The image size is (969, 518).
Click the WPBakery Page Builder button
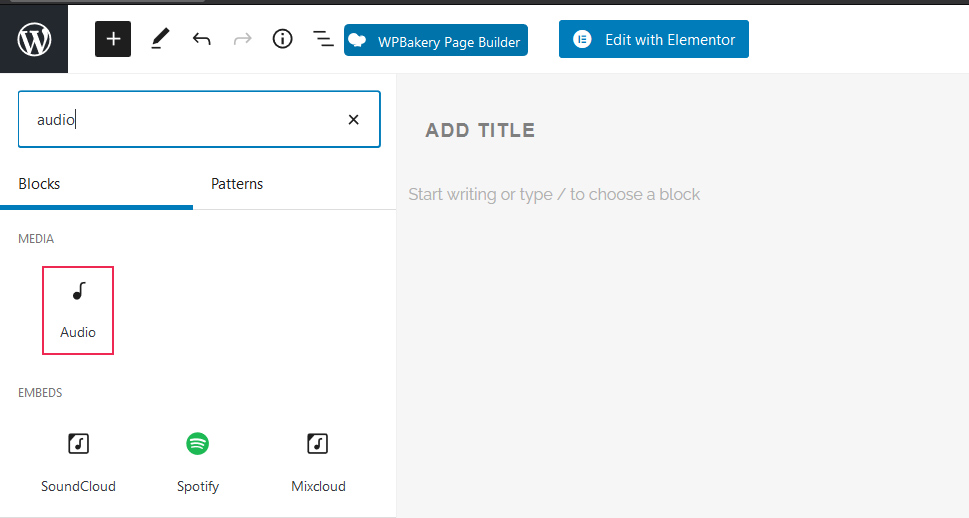436,41
